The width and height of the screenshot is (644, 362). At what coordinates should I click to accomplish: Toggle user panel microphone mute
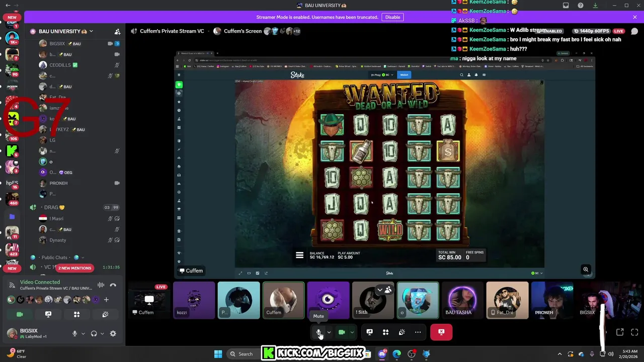pyautogui.click(x=74, y=333)
